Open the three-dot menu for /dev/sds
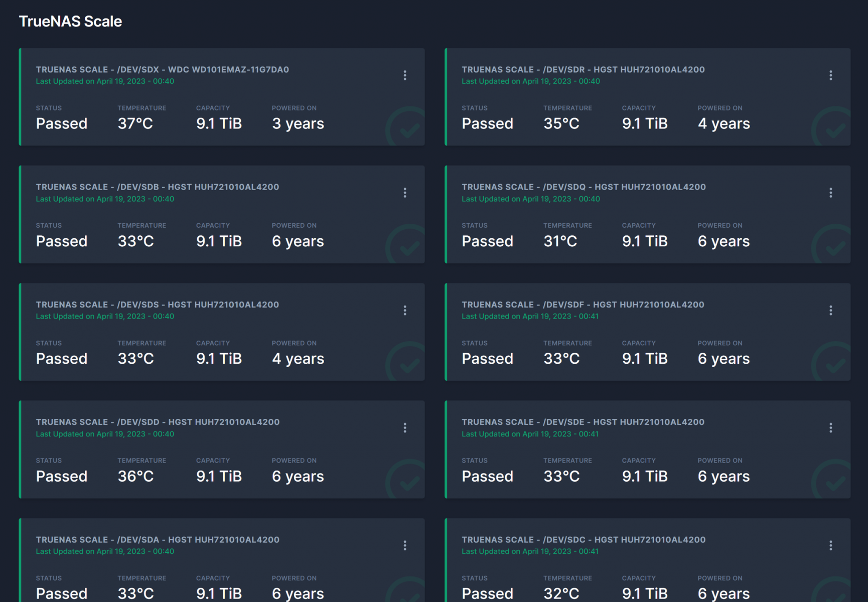Screen dimensions: 868x602 [x=405, y=311]
